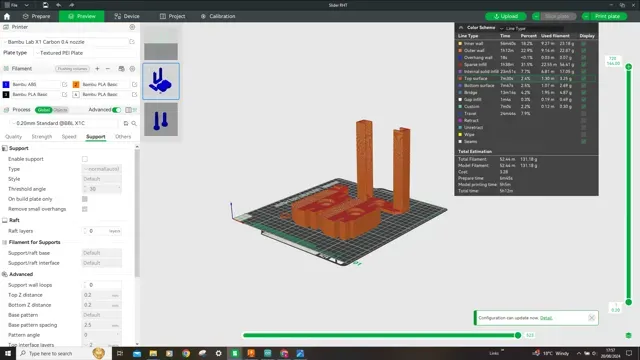Hide Outer wall lines in display
Image resolution: width=640 pixels, height=360 pixels.
pyautogui.click(x=584, y=51)
